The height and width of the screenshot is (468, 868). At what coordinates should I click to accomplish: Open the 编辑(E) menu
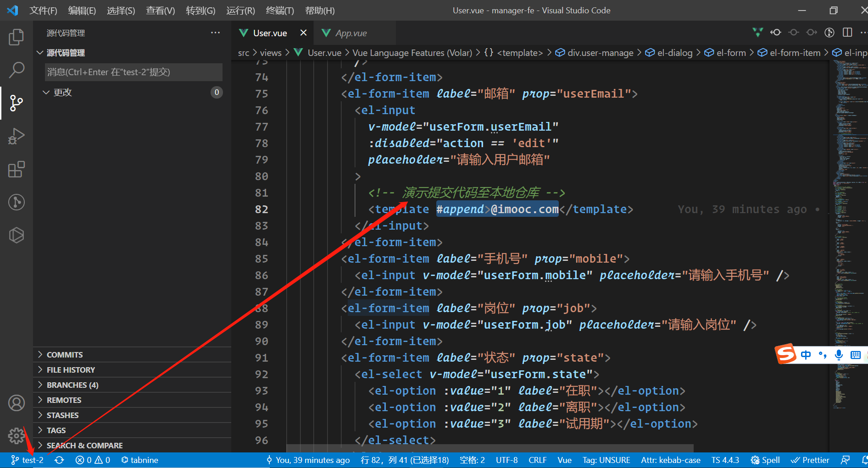point(82,11)
